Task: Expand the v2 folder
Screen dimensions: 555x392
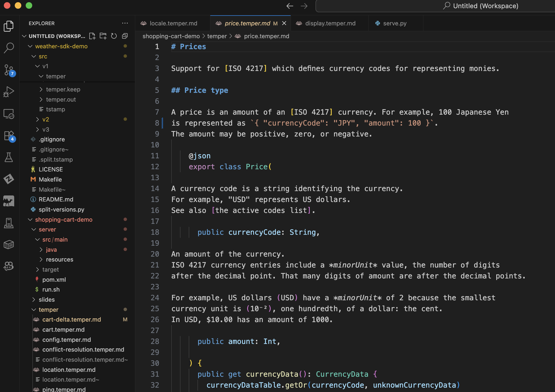Action: (x=45, y=120)
